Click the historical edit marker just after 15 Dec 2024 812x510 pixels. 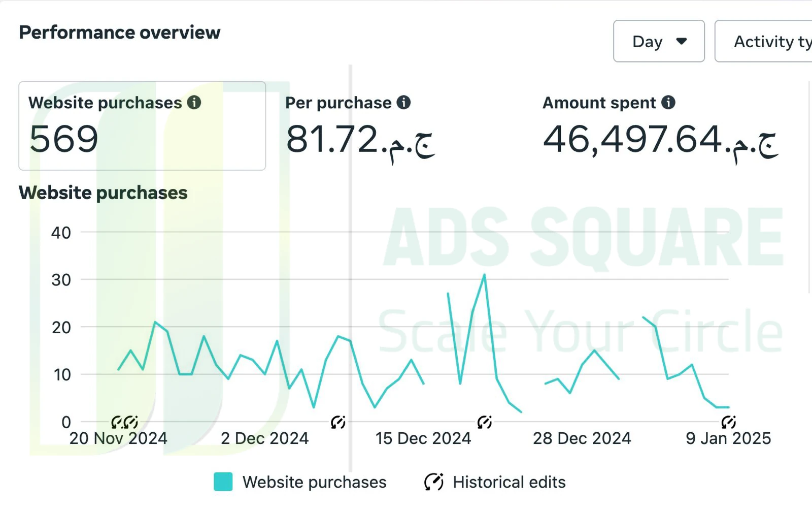pos(485,422)
